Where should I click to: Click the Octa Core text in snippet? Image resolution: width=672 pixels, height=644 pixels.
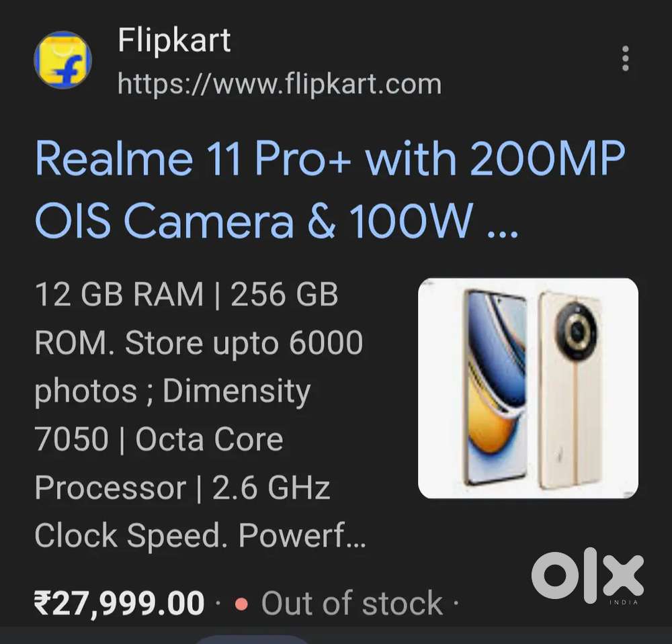[x=209, y=439]
